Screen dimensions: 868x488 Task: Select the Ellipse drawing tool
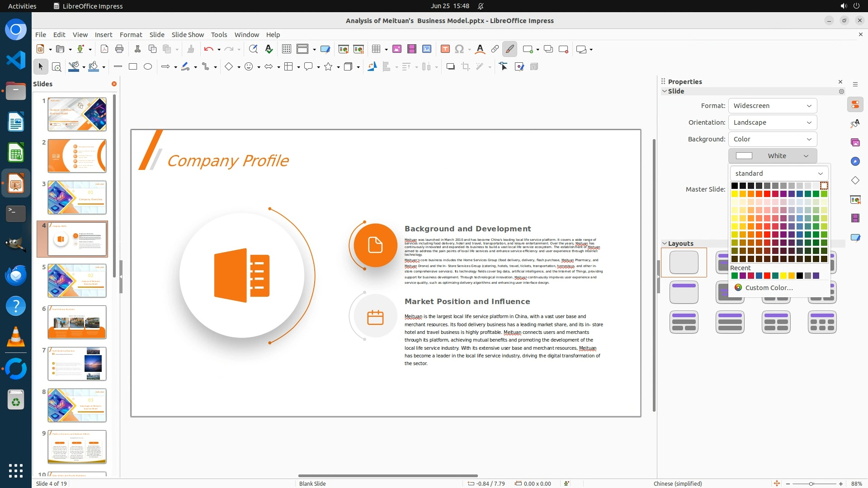coord(148,67)
